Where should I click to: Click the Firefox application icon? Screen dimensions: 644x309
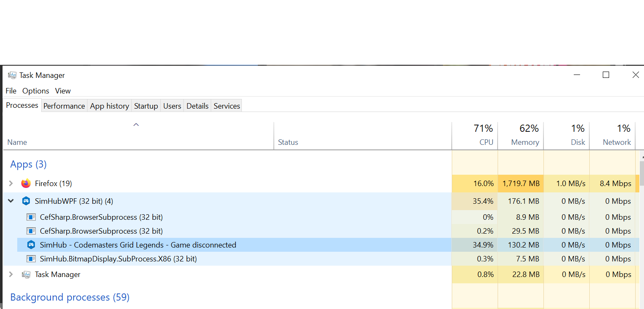[25, 183]
